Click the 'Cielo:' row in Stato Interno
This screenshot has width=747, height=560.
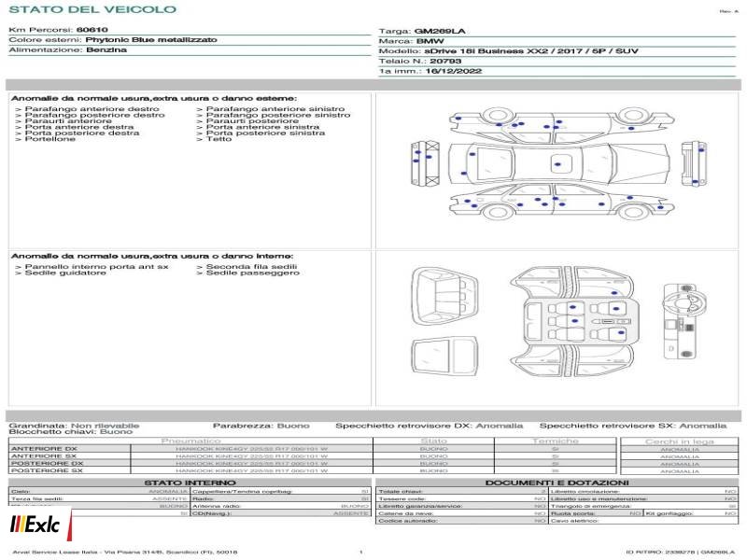click(x=99, y=492)
